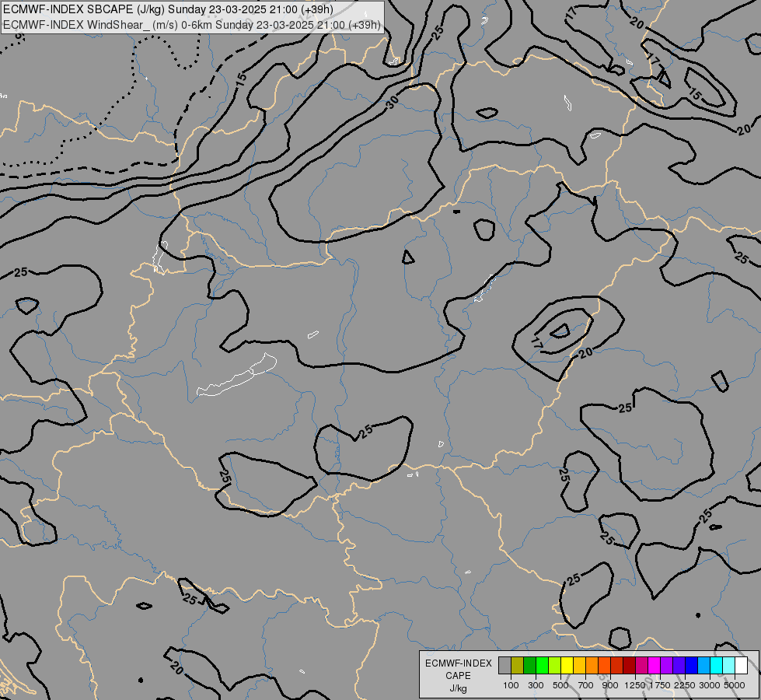
Task: Click the legend value 300
Action: coord(536,685)
